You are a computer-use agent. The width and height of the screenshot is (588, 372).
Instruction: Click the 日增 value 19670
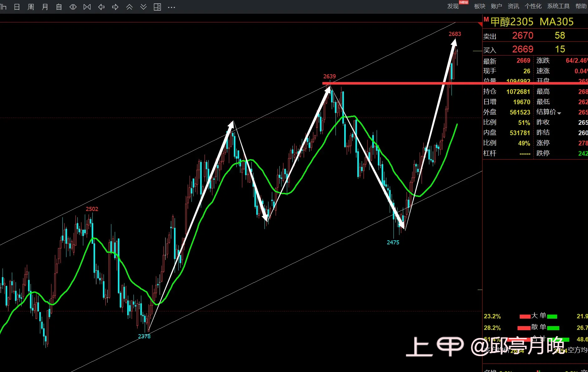click(x=522, y=102)
